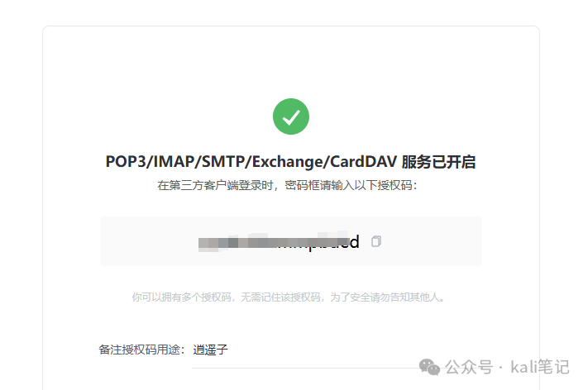This screenshot has width=588, height=390.
Task: Click the gray authorization code box background
Action: pos(291,241)
